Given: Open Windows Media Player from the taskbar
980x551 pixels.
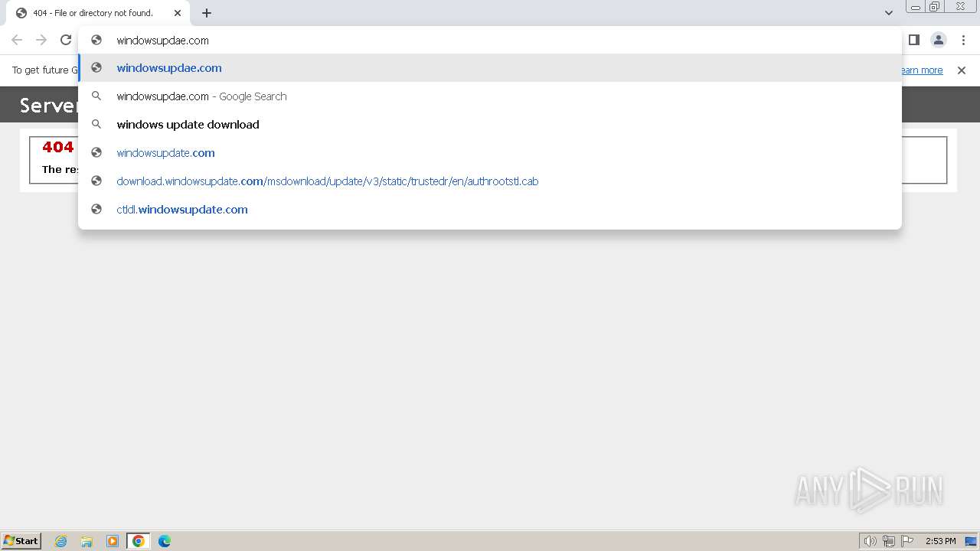Looking at the screenshot, I should click(113, 541).
